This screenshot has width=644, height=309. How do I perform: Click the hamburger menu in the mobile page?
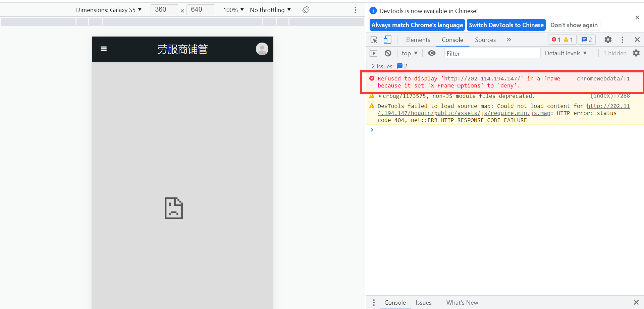click(x=104, y=49)
